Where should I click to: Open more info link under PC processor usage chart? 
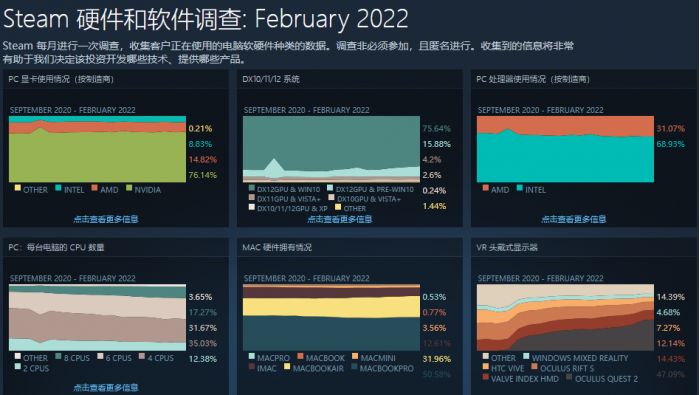574,219
